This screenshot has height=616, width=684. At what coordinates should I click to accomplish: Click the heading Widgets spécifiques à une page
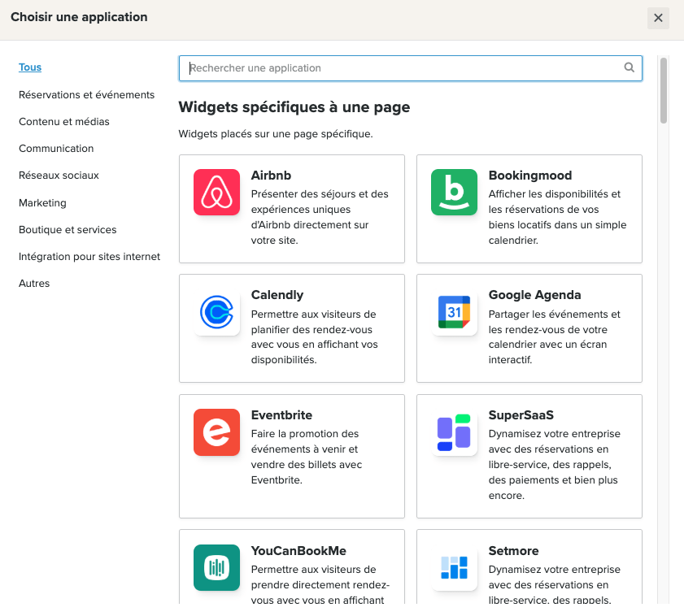pos(294,107)
